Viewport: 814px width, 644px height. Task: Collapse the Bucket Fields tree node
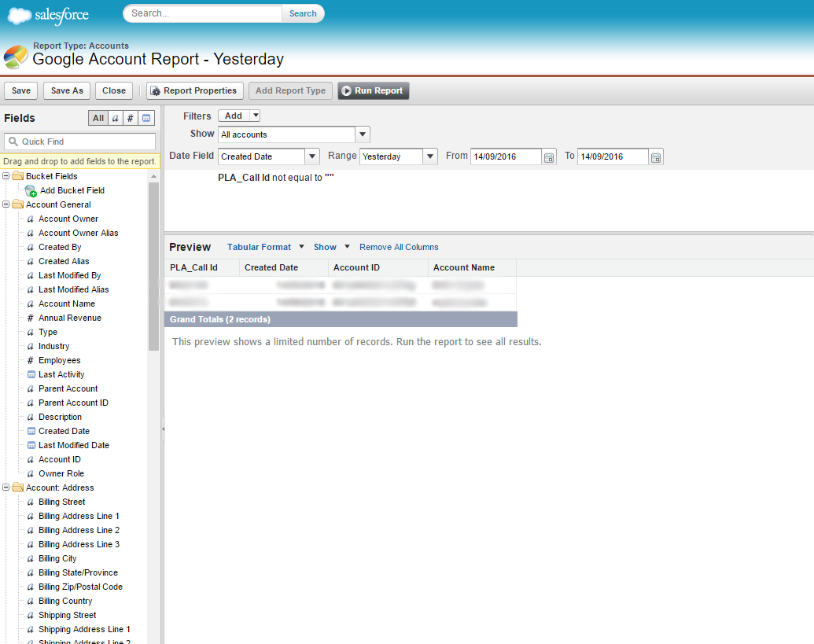pos(6,176)
